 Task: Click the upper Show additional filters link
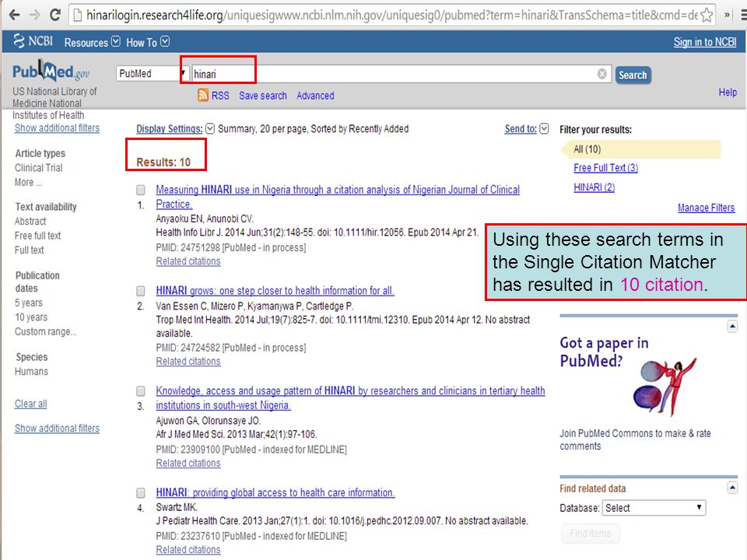(x=57, y=128)
